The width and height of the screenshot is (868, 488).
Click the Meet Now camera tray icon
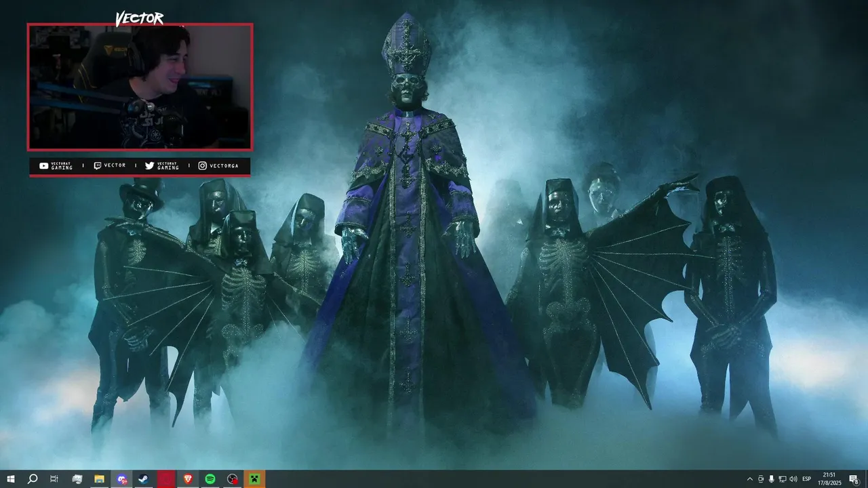click(x=760, y=479)
